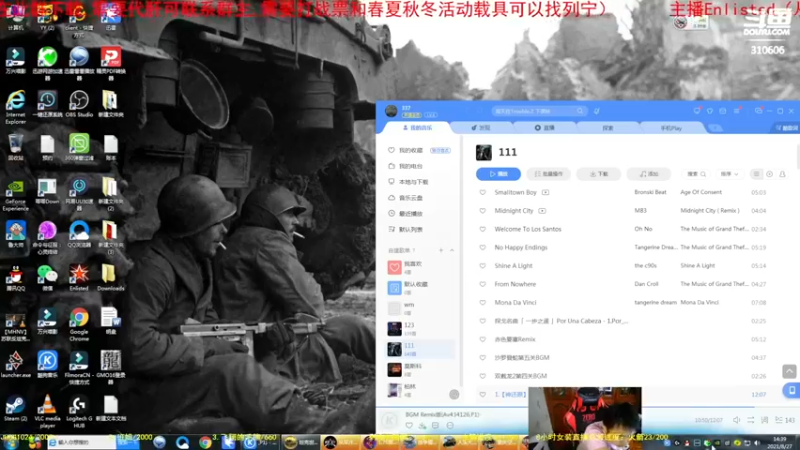Screen dimensions: 800x450
Task: Open Music Cloud Disk in the sidebar
Action: [x=411, y=198]
